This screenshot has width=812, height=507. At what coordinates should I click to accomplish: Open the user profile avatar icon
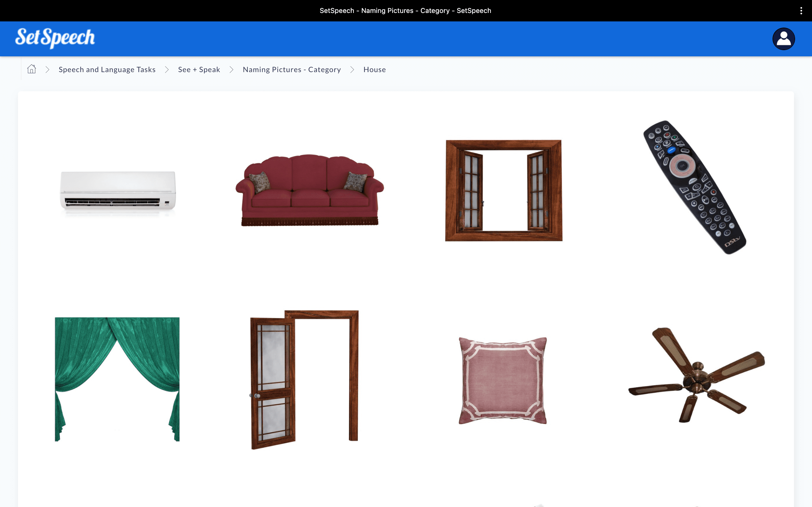tap(783, 39)
